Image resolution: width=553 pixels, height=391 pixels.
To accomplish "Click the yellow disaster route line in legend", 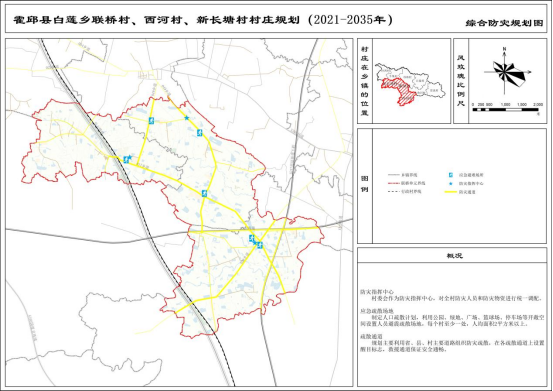I will (x=451, y=192).
